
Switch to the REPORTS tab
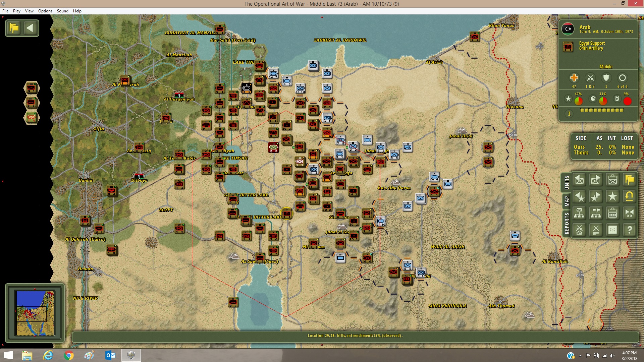click(567, 223)
